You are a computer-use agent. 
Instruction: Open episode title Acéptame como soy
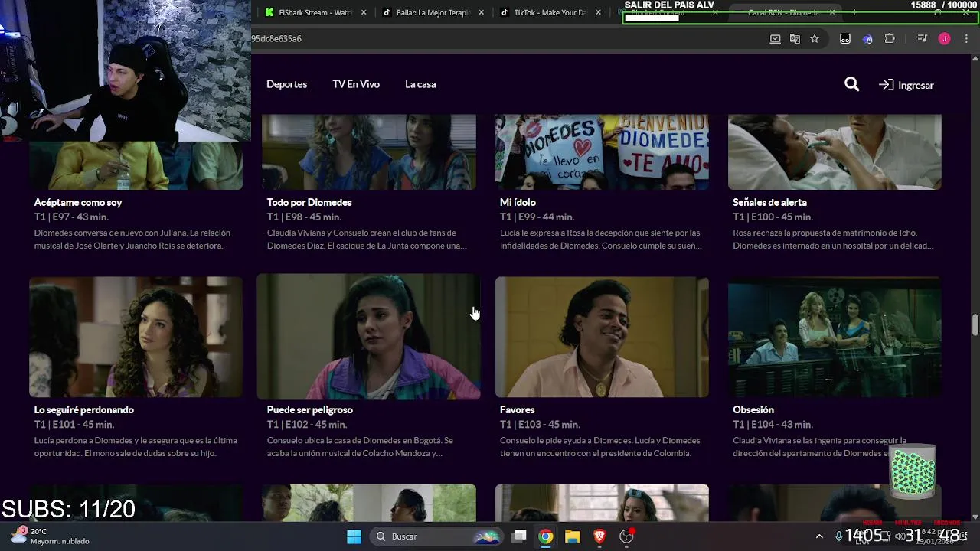coord(78,202)
